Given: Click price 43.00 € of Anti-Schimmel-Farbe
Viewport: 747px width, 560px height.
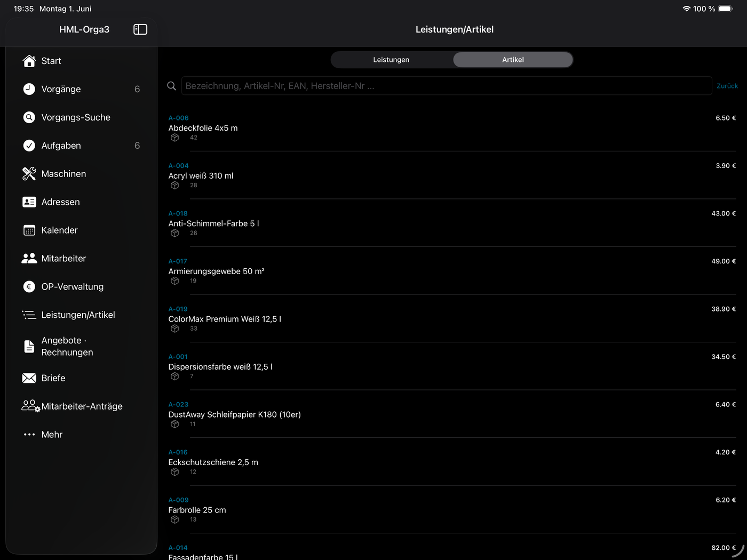Looking at the screenshot, I should tap(724, 213).
